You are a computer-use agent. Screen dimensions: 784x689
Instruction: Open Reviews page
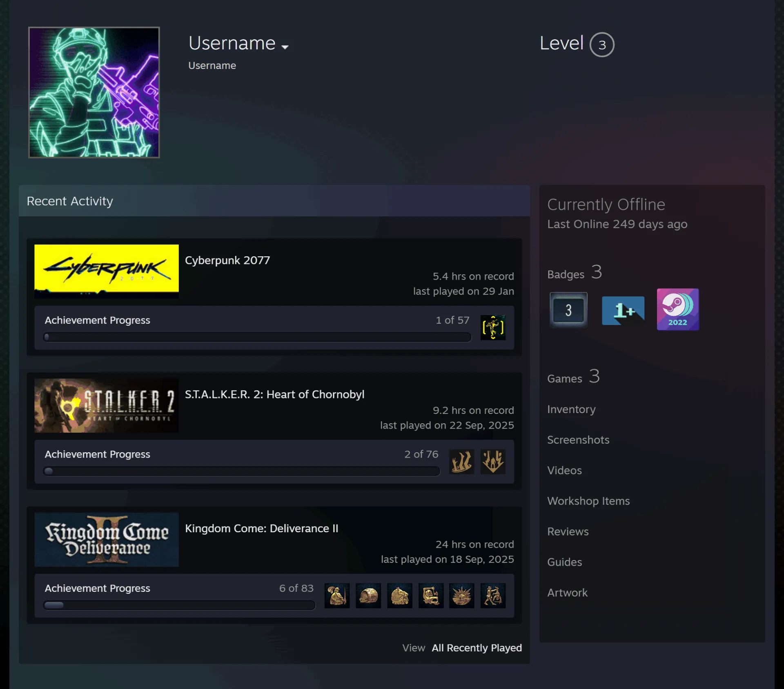(568, 531)
